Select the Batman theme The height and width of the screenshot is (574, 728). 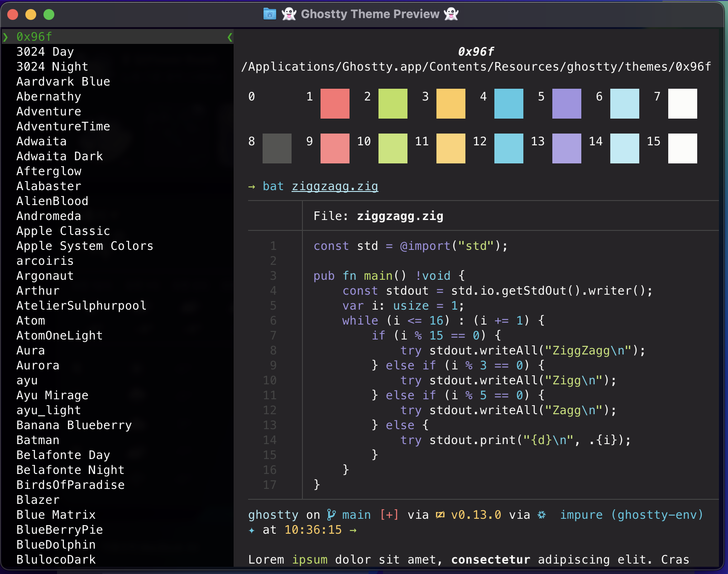38,440
